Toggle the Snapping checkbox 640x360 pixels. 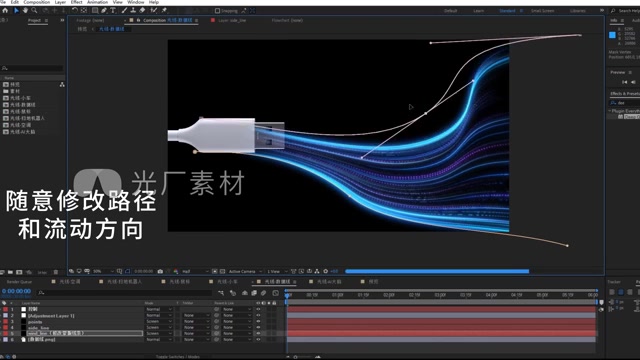(218, 11)
